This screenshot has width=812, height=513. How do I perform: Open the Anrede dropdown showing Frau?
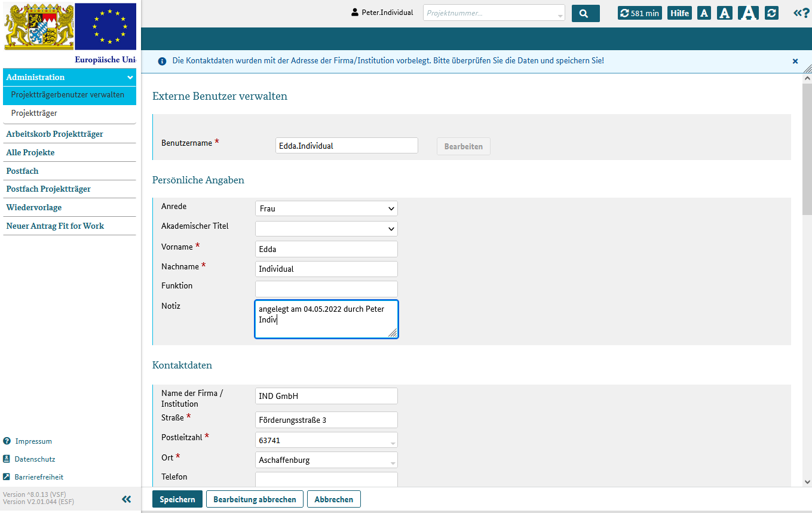point(326,208)
